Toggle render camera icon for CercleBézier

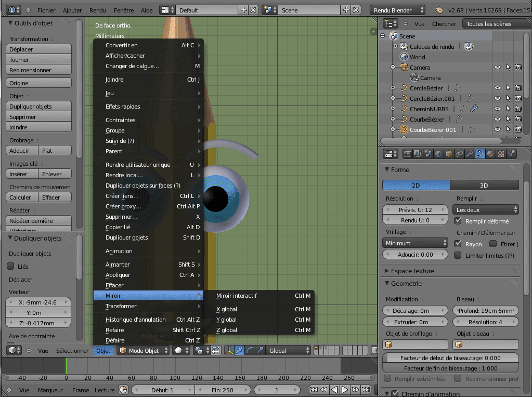[518, 88]
